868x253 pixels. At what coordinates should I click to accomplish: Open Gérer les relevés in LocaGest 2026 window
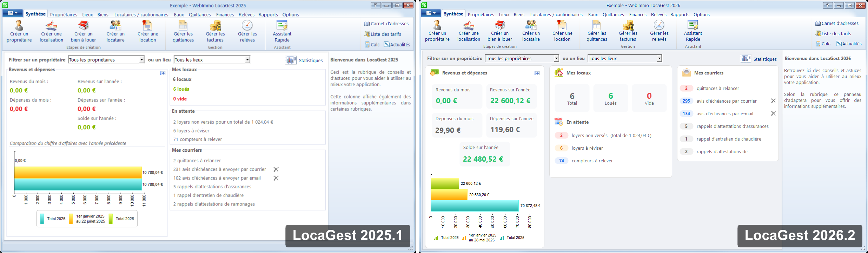coord(659,31)
